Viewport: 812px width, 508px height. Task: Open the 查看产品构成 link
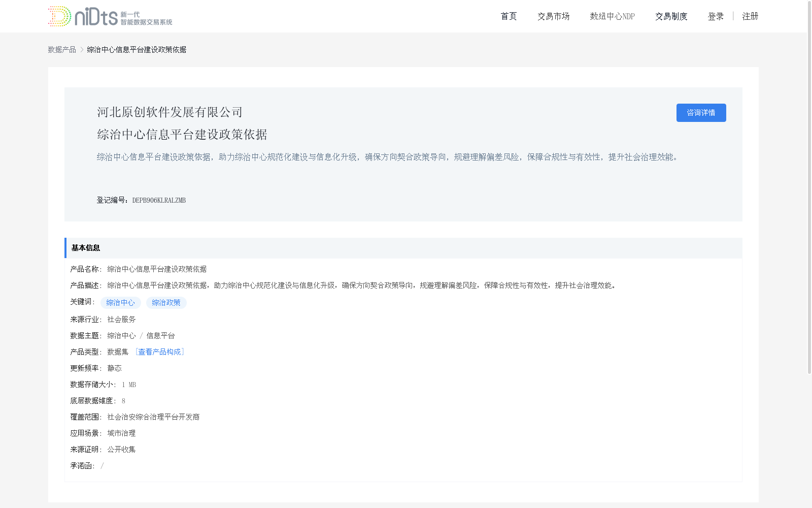point(159,352)
